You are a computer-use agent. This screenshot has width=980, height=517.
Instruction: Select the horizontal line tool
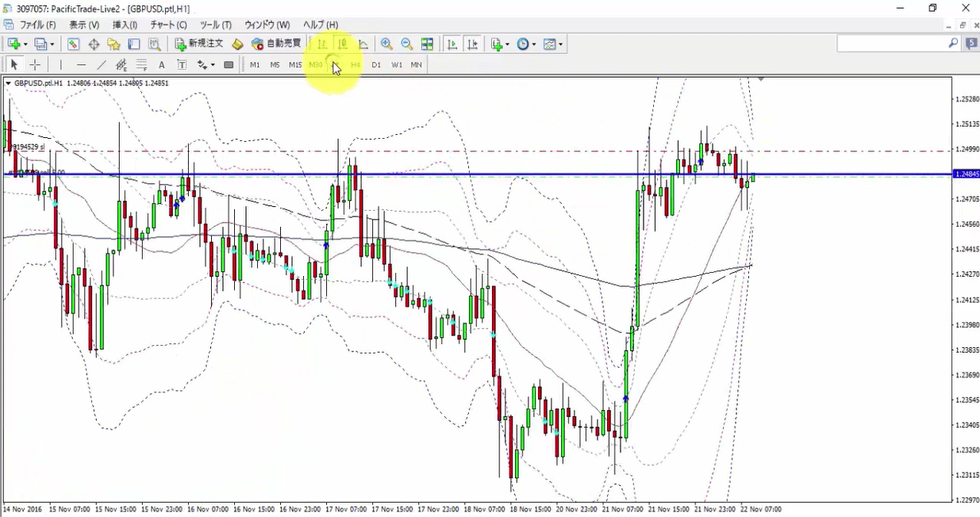[x=81, y=65]
